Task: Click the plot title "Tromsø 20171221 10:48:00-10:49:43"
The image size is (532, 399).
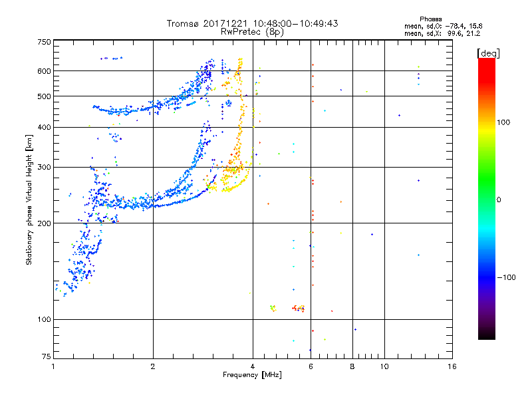Action: click(x=252, y=23)
